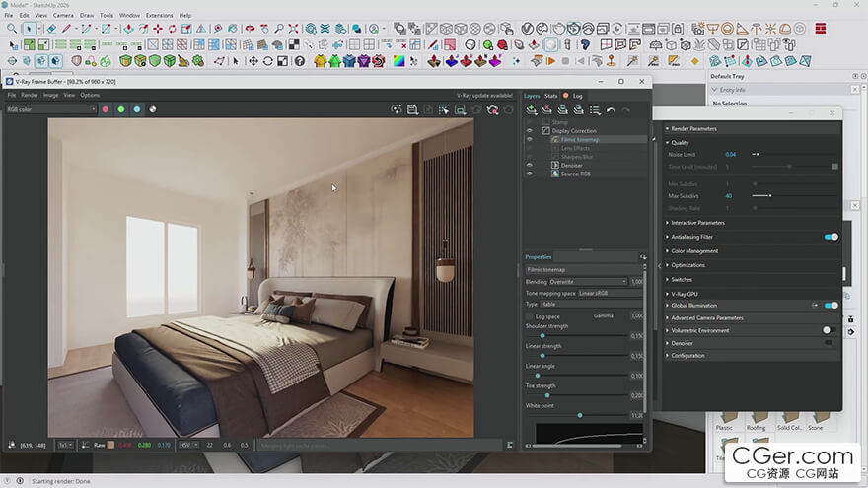This screenshot has height=488, width=868.
Task: Toggle the green channel in frame buffer
Action: (x=121, y=109)
